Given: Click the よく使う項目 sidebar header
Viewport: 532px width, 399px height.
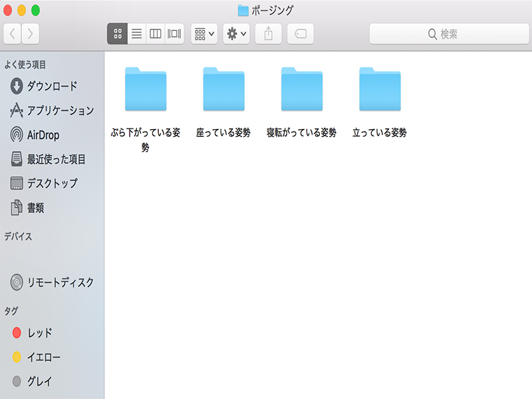Looking at the screenshot, I should click(x=25, y=65).
